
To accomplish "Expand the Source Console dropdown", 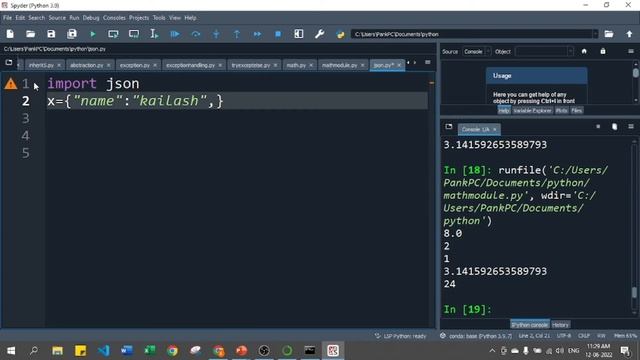I will pos(477,51).
